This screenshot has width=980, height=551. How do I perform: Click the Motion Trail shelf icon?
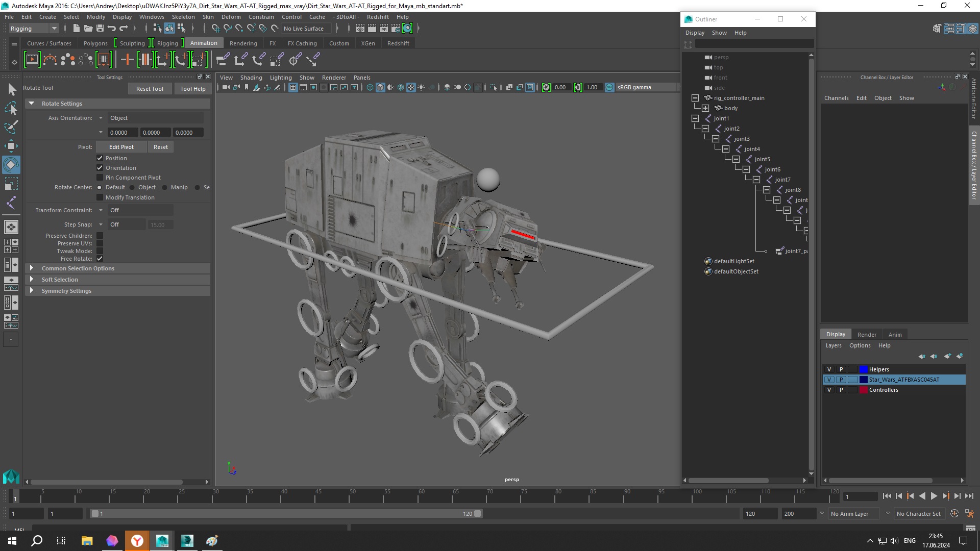(50, 60)
